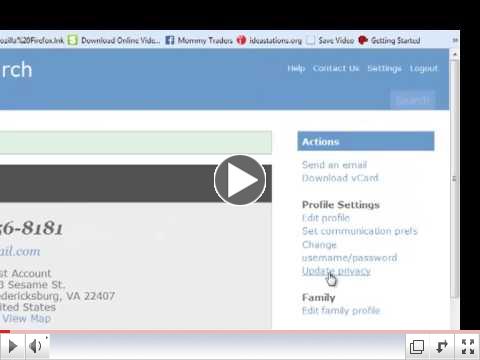
Task: Open the Edit family profile link
Action: pos(341,311)
